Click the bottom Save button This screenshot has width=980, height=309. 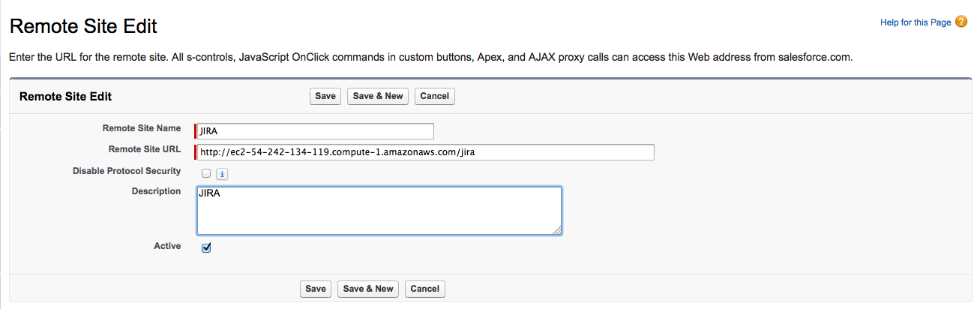tap(316, 289)
